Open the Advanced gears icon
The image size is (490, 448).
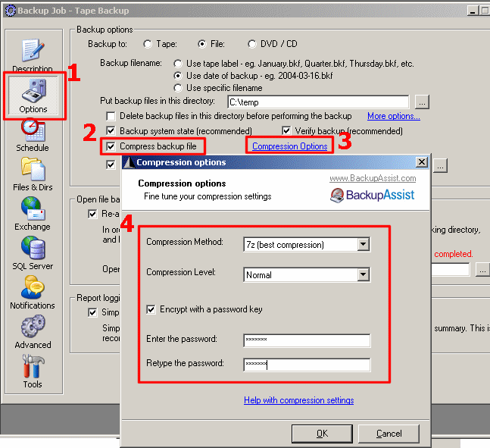pos(33,327)
